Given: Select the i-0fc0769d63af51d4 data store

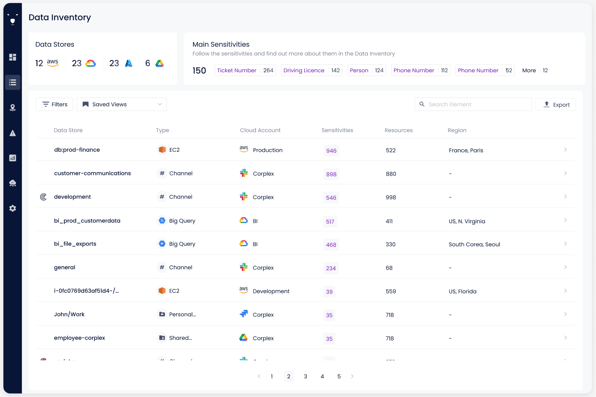Looking at the screenshot, I should [86, 291].
